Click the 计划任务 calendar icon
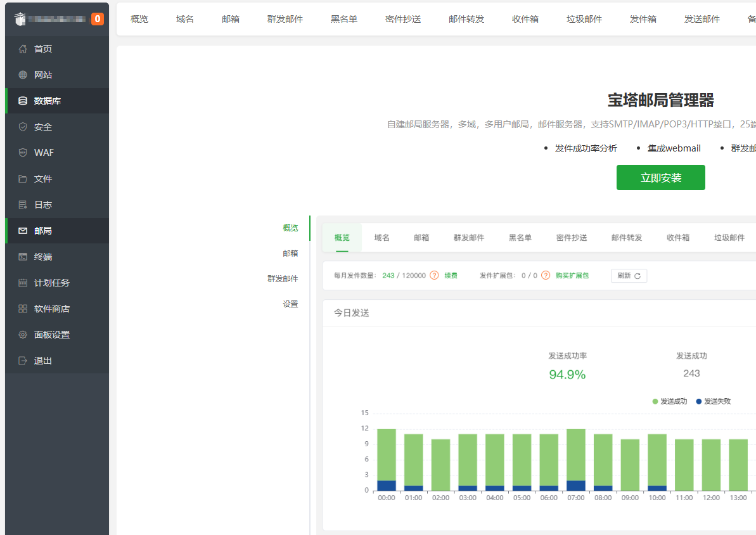Image resolution: width=756 pixels, height=535 pixels. coord(23,283)
